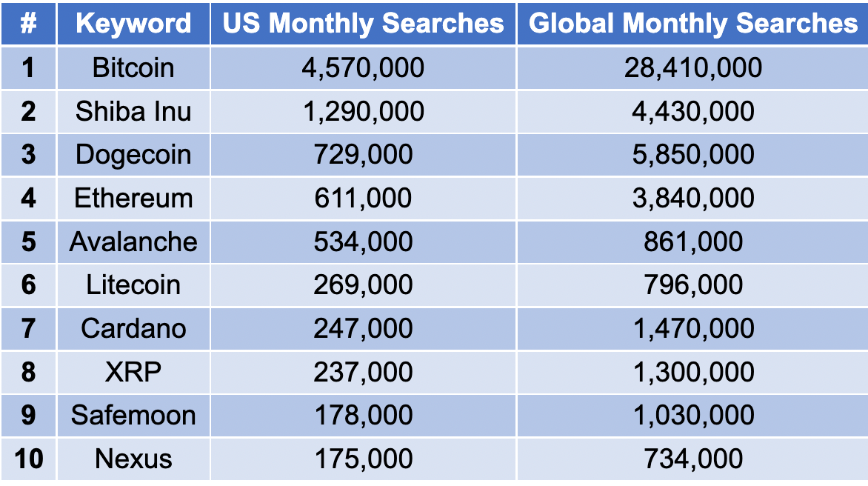Select the Ethereum keyword cell
Screen dimensions: 868x486
tap(133, 198)
